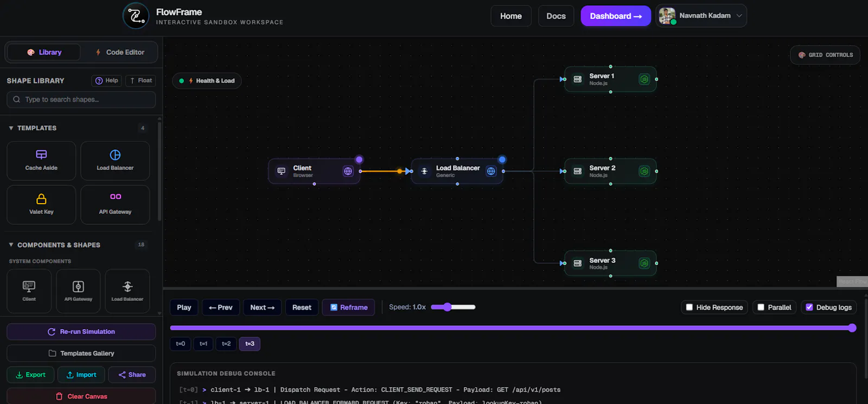Image resolution: width=868 pixels, height=404 pixels.
Task: Add Cache Aside template
Action: (x=41, y=161)
